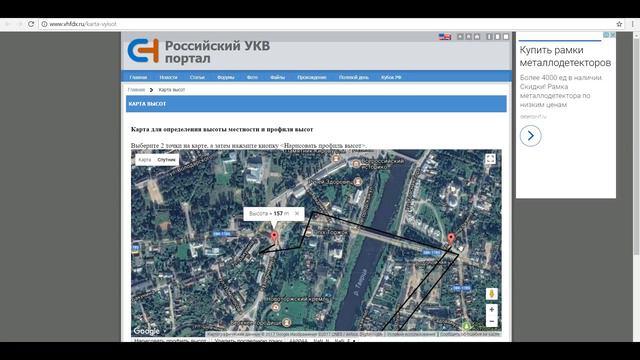The width and height of the screenshot is (640, 360).
Task: Select the Street View pegman icon
Action: point(491,294)
